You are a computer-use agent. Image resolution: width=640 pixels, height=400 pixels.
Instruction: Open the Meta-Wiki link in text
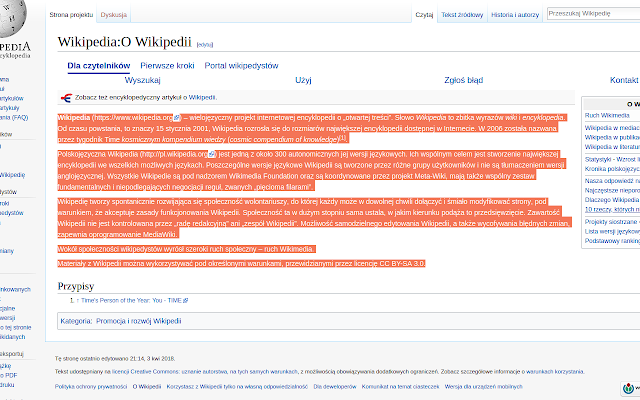pyautogui.click(x=432, y=176)
